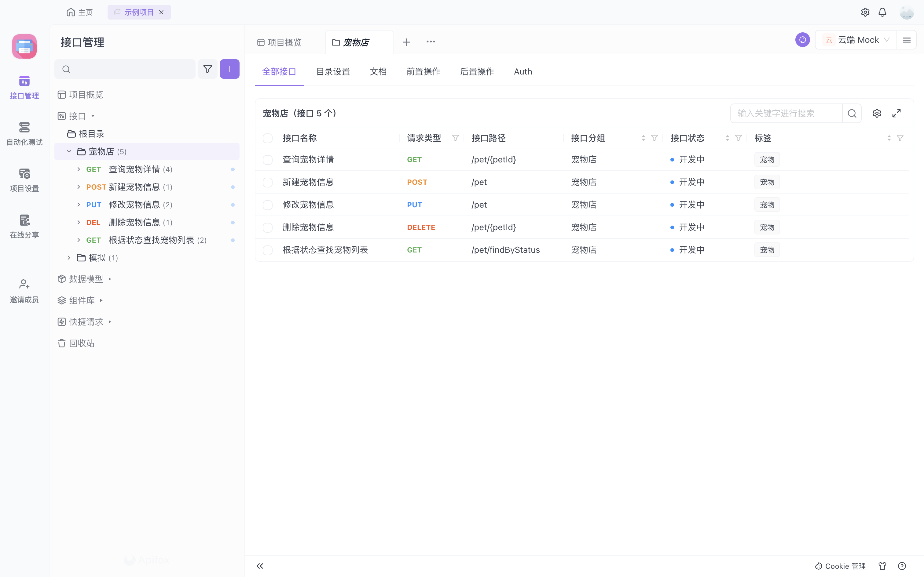This screenshot has height=577, width=924.
Task: Open the 自动化测试 sidebar section
Action: (x=24, y=133)
